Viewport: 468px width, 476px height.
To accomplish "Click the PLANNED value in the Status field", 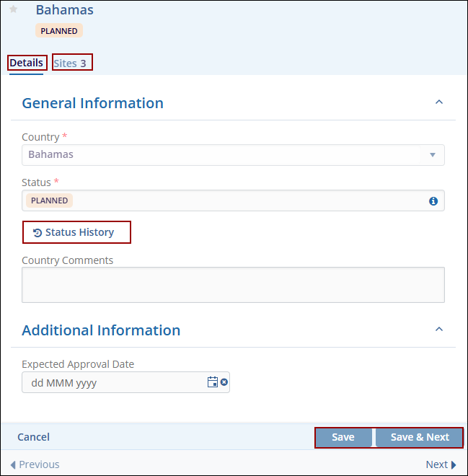I will pos(50,200).
